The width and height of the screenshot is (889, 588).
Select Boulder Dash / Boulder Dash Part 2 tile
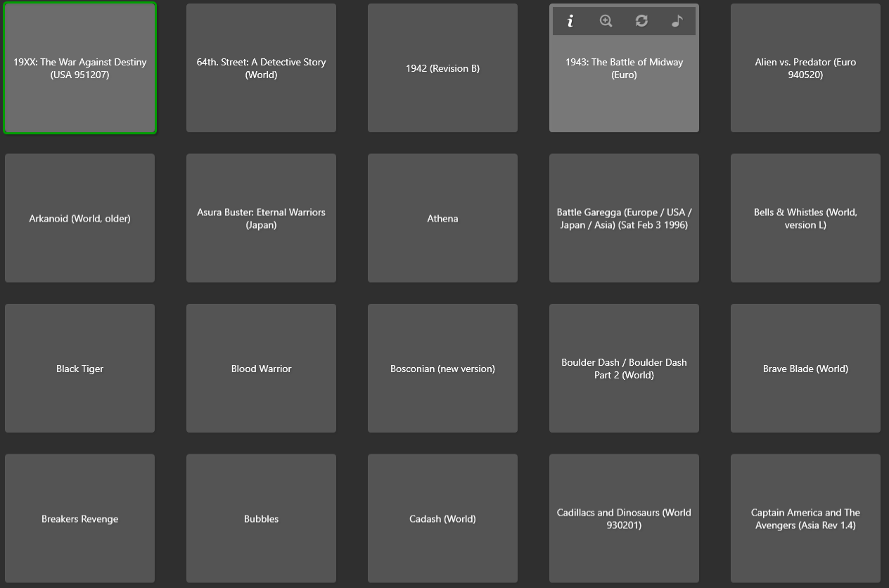[624, 369]
